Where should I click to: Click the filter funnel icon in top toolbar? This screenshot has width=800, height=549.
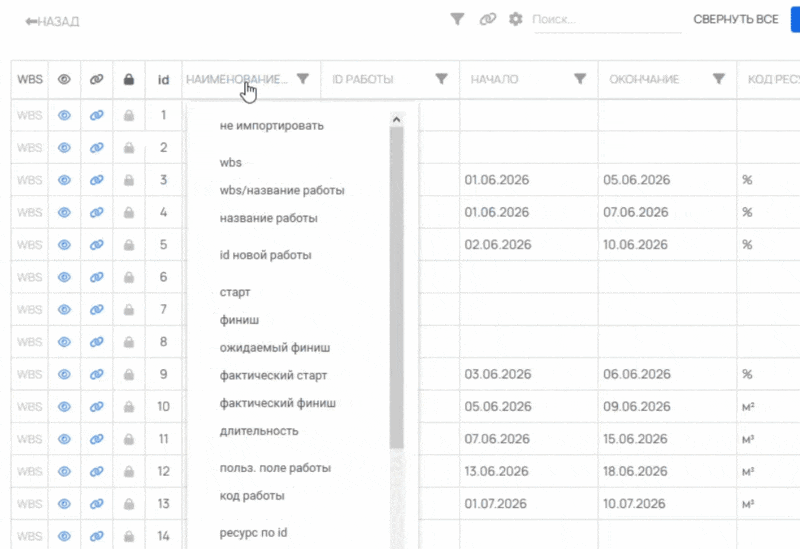point(457,19)
